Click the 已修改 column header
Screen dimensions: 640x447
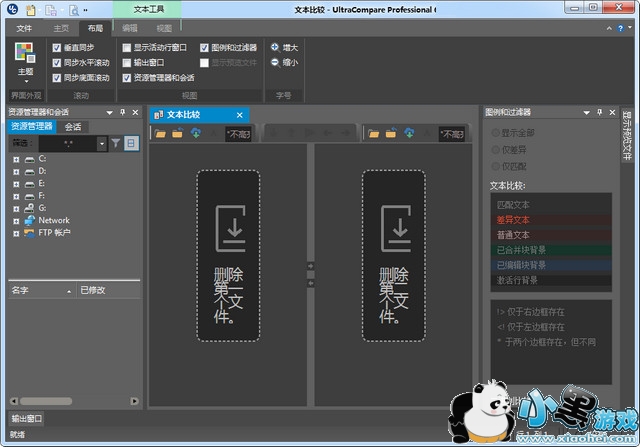[x=93, y=291]
